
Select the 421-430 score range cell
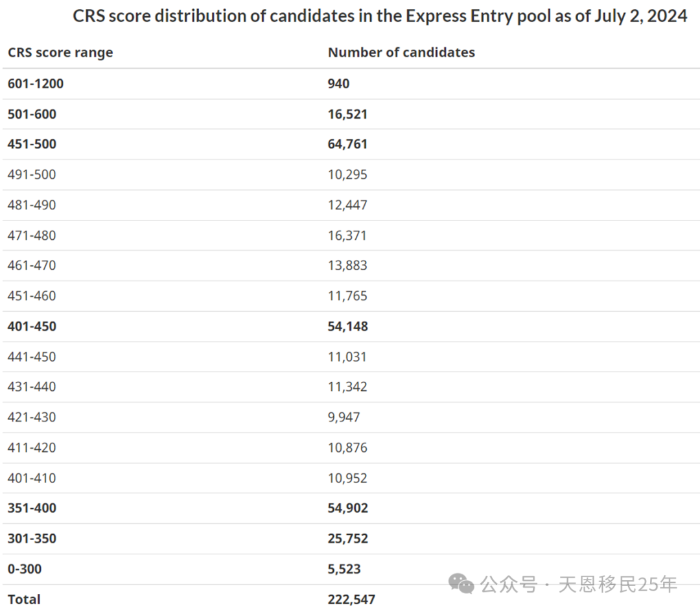(32, 417)
